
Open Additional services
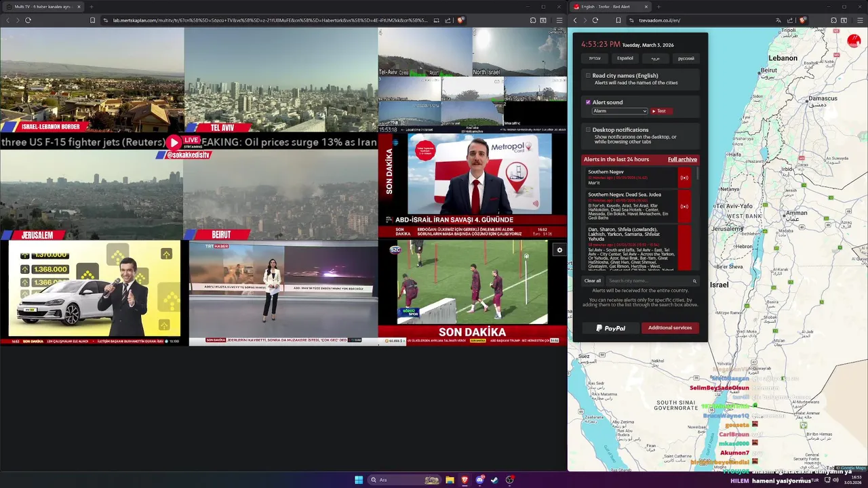tap(669, 328)
